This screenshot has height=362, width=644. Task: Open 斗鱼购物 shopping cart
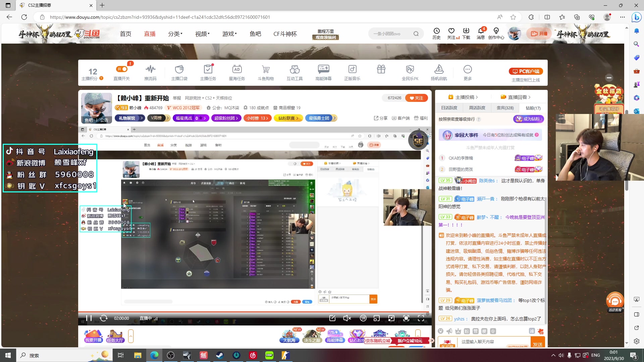(x=266, y=72)
